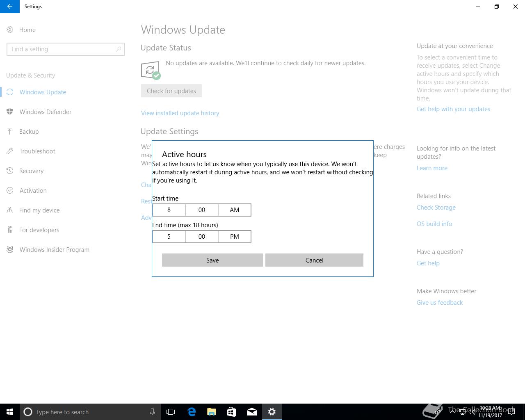Click the Learn more link
Image resolution: width=525 pixels, height=420 pixels.
click(432, 168)
